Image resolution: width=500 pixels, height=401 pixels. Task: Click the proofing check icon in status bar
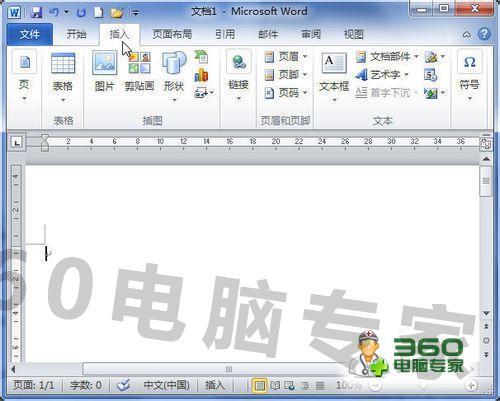tap(123, 386)
